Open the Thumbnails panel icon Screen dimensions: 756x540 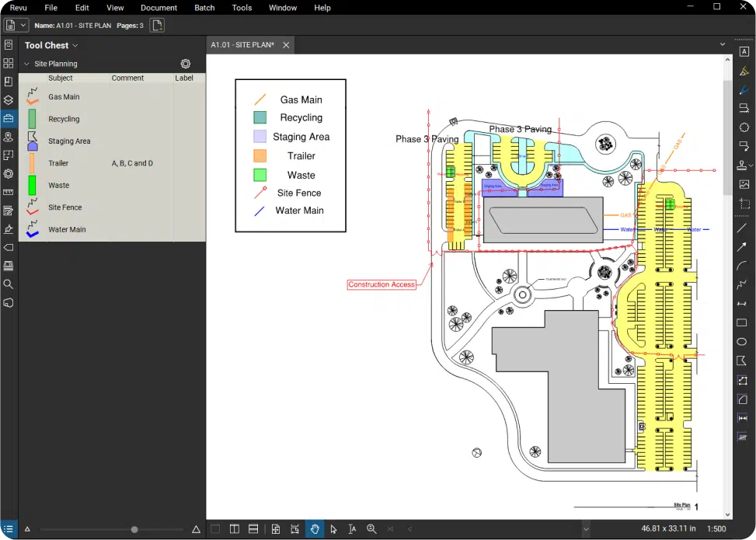click(x=9, y=64)
